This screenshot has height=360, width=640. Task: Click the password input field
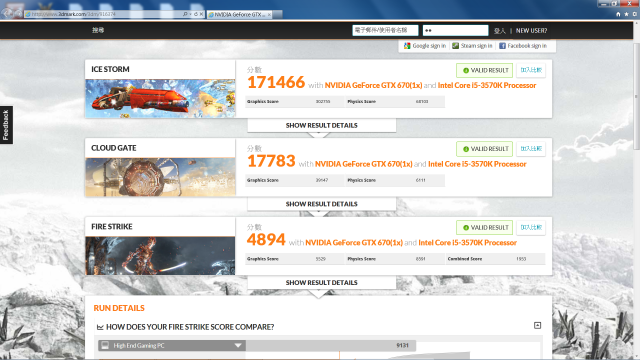[x=456, y=30]
